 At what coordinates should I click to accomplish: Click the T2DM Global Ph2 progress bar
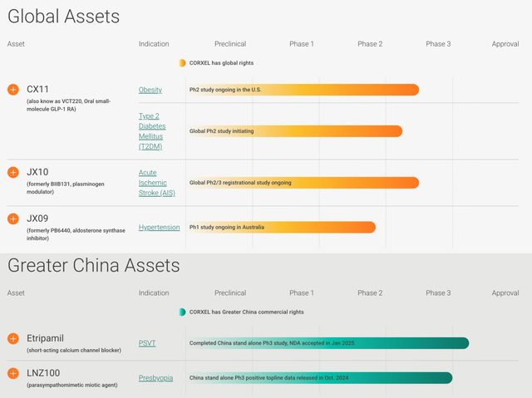294,131
